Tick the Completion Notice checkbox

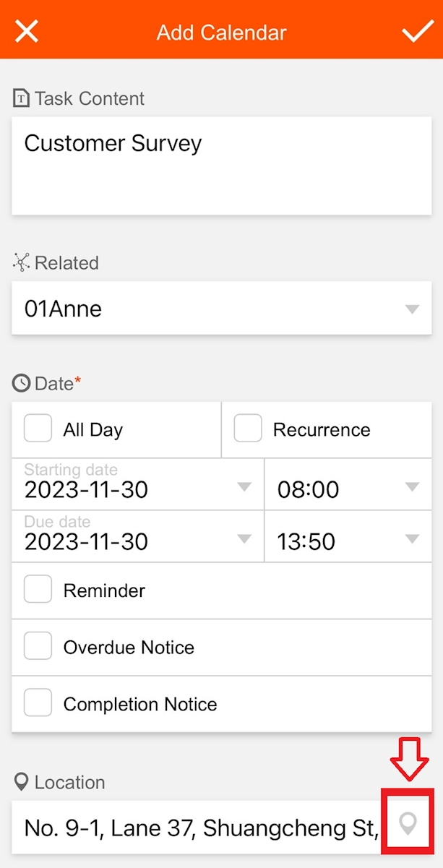(x=38, y=703)
